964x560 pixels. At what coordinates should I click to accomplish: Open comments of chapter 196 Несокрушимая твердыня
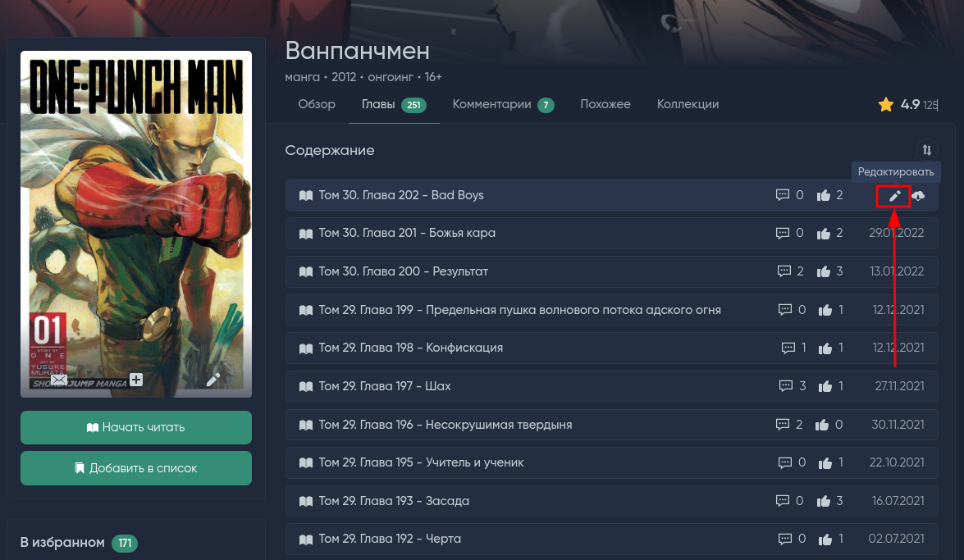(782, 425)
